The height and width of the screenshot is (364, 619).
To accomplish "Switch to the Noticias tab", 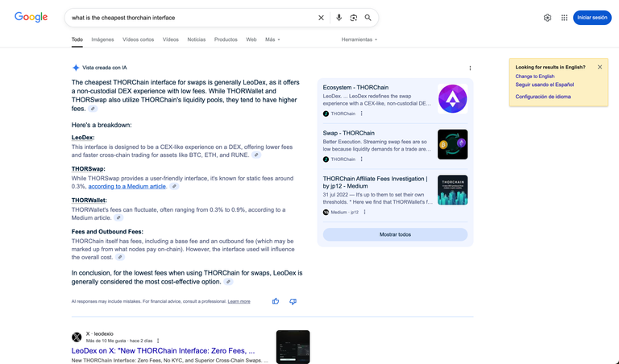I will pos(196,39).
